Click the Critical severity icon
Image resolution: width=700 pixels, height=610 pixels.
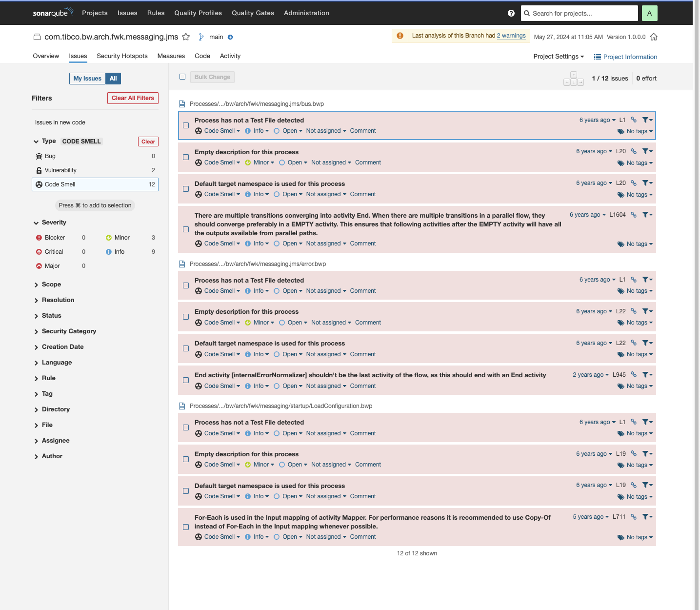(x=39, y=252)
